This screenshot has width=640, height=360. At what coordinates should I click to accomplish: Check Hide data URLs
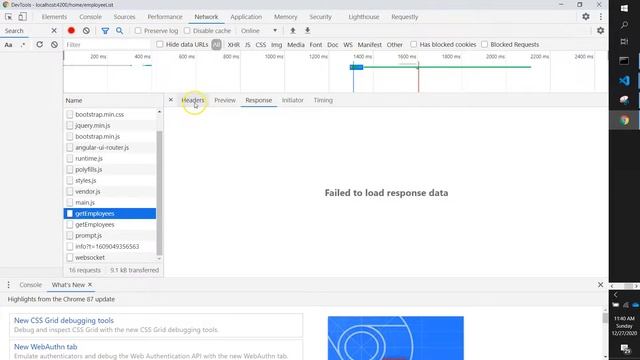(x=160, y=44)
